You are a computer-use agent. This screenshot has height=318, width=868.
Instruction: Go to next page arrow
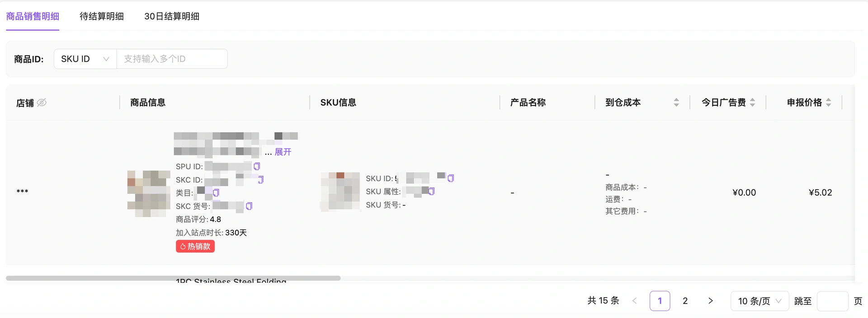(711, 301)
